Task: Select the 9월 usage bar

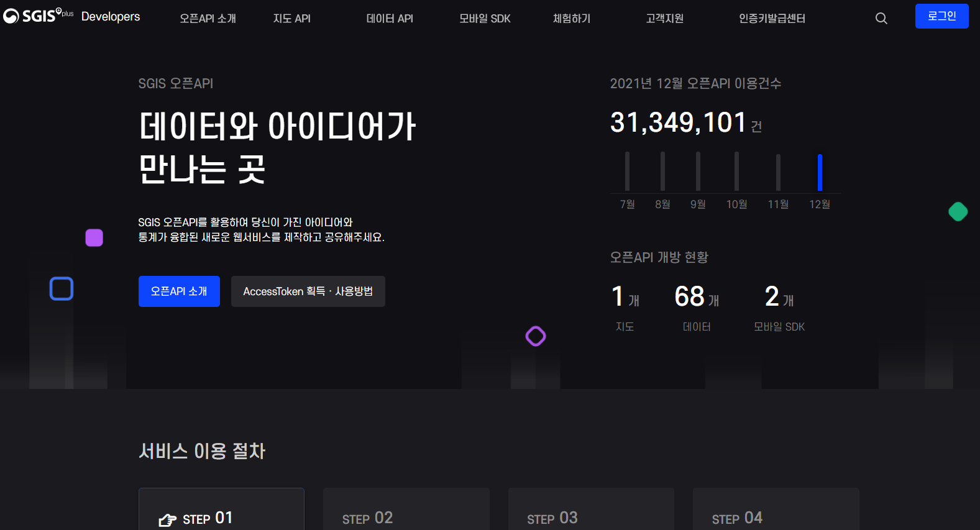Action: click(698, 171)
